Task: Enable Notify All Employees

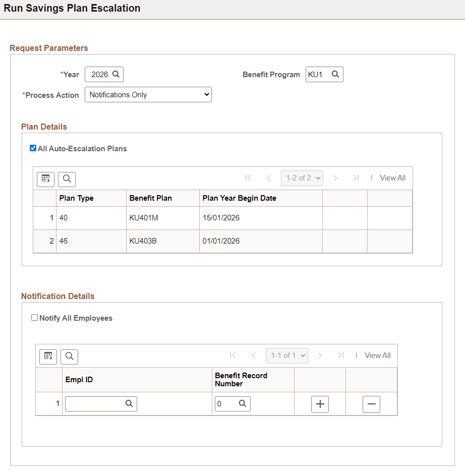Action: pyautogui.click(x=34, y=317)
